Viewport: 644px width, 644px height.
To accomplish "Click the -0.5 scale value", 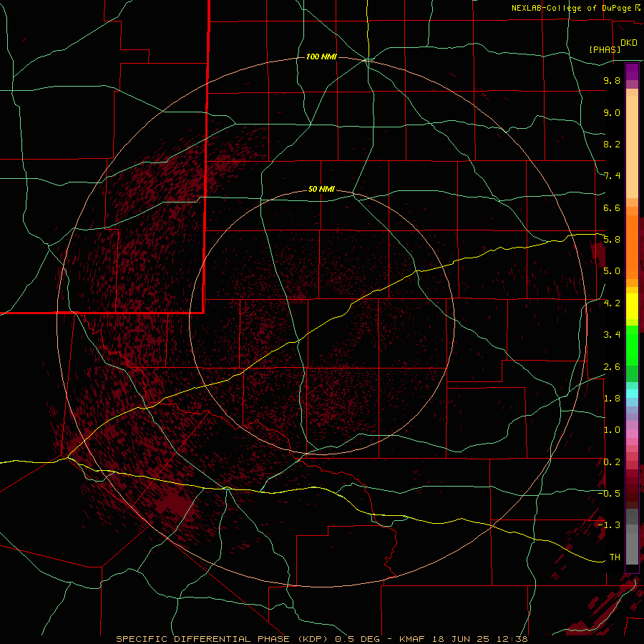I will click(x=609, y=494).
